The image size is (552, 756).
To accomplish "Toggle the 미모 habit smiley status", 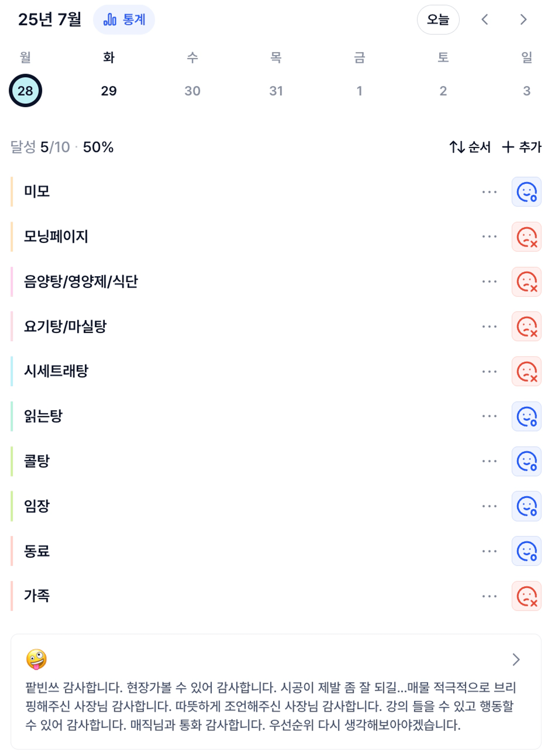I will click(x=526, y=192).
